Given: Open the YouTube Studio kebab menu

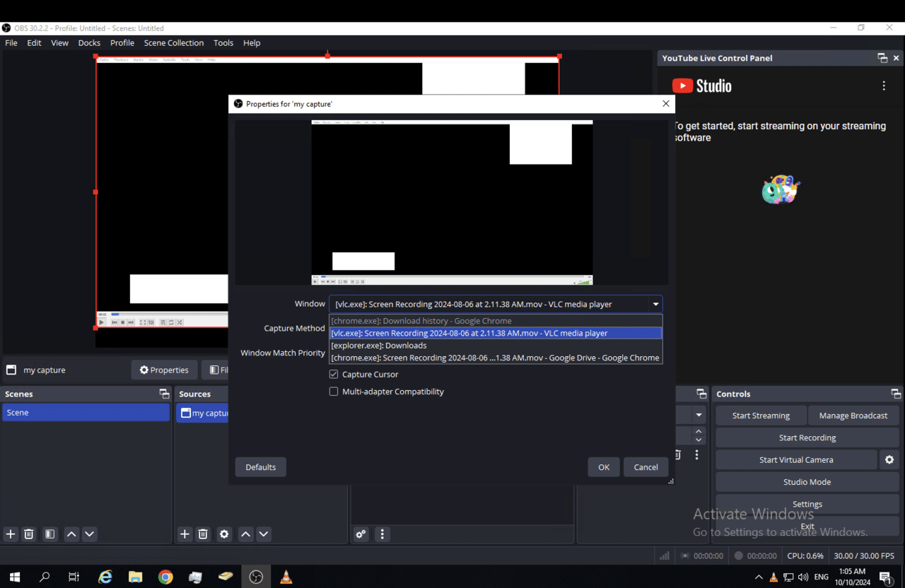Looking at the screenshot, I should click(883, 85).
